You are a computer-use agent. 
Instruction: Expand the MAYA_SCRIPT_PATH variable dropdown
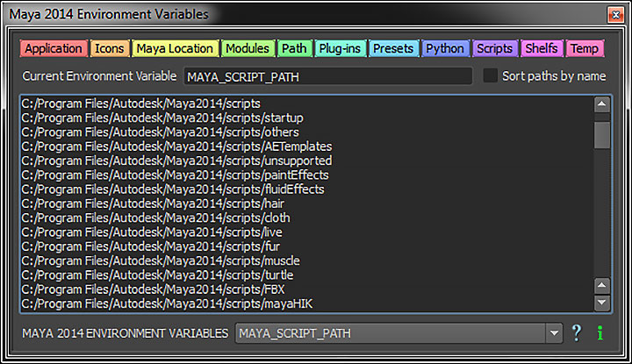pos(554,333)
